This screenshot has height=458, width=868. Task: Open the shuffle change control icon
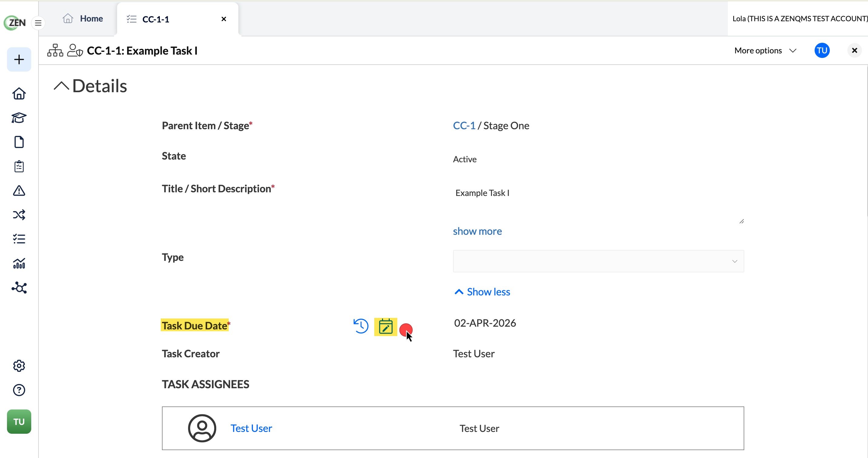(x=19, y=215)
